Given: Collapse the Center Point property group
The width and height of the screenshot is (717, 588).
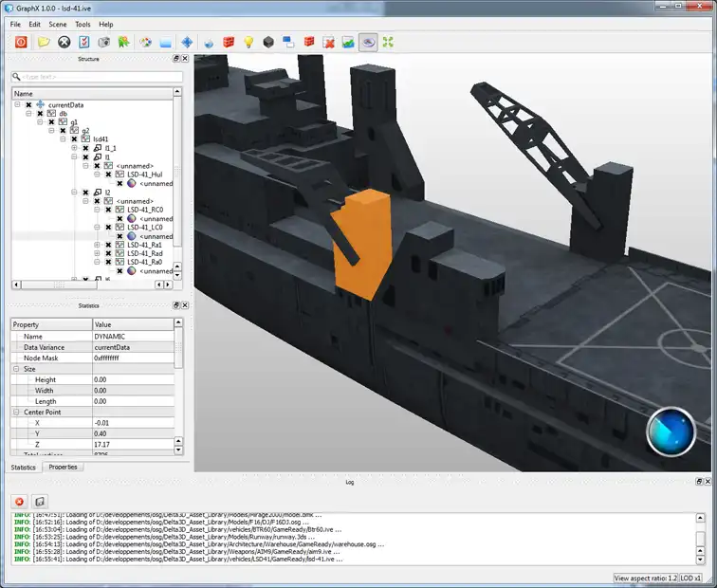Looking at the screenshot, I should coord(16,413).
